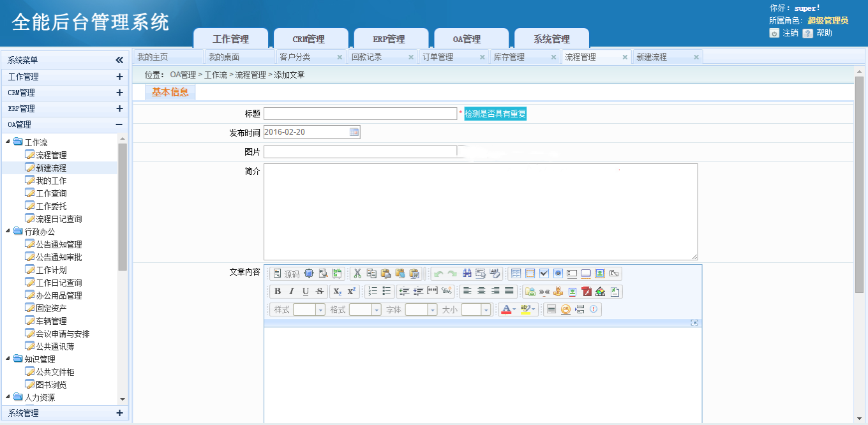The height and width of the screenshot is (425, 868).
Task: Expand the 工作管理 sidebar section
Action: (x=119, y=77)
